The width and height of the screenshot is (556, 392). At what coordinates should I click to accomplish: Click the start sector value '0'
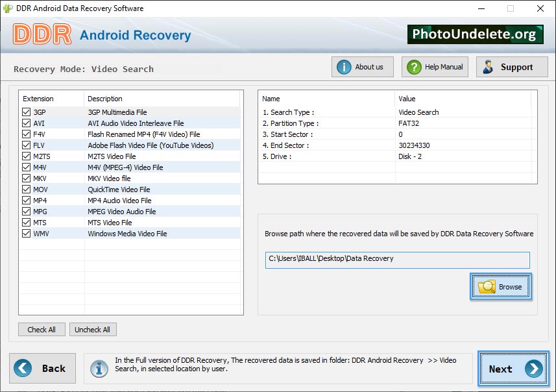400,134
